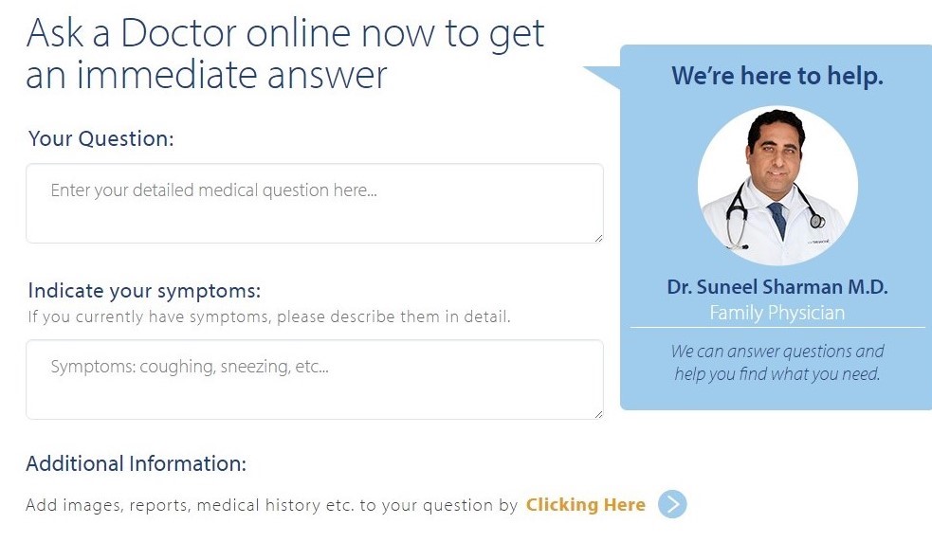Click the speech bubble pointer of help panel
The height and width of the screenshot is (560, 932).
pyautogui.click(x=602, y=76)
